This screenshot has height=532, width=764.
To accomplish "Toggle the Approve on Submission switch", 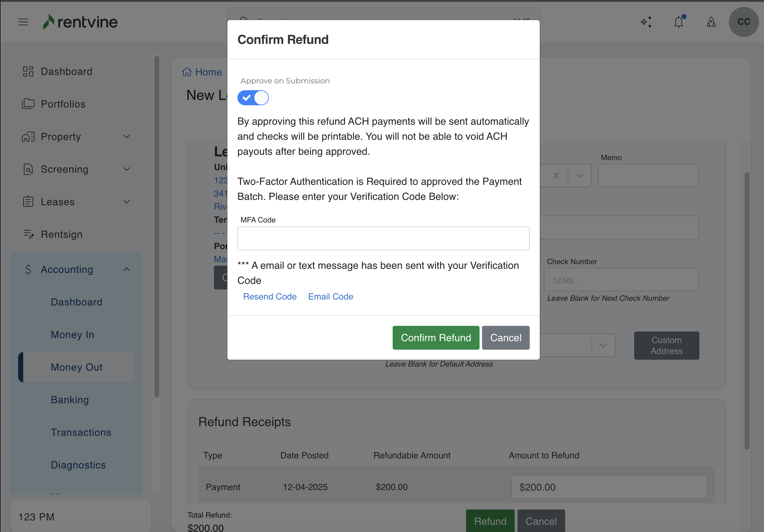I will pyautogui.click(x=253, y=98).
